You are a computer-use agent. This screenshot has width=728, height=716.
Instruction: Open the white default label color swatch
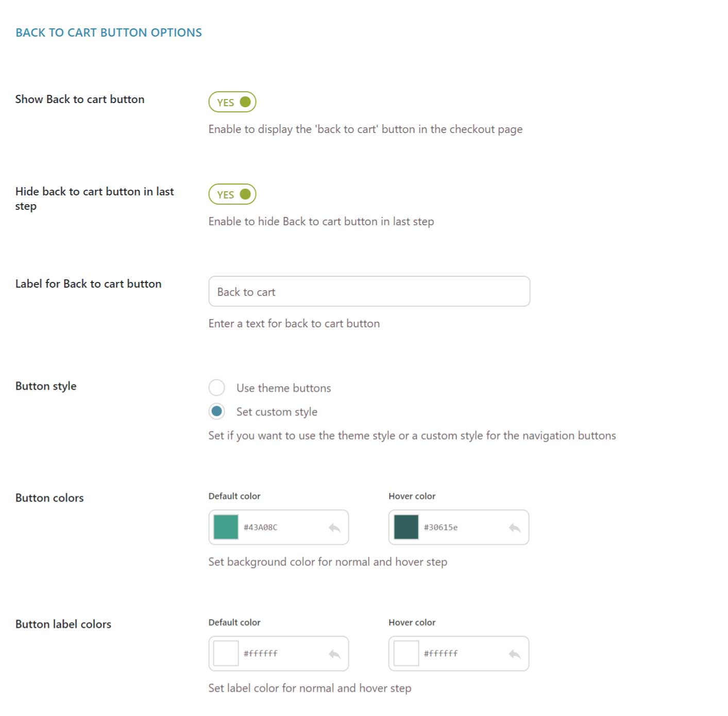point(226,654)
